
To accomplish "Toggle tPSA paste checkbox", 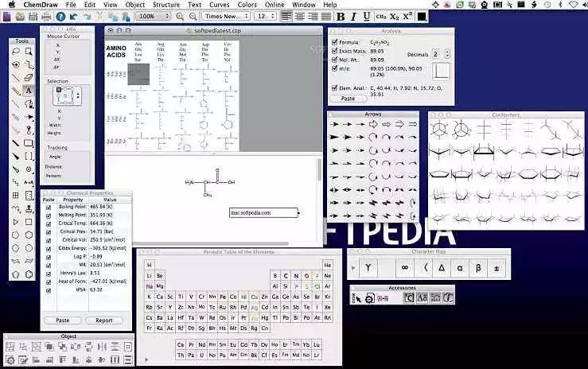I will (x=49, y=290).
